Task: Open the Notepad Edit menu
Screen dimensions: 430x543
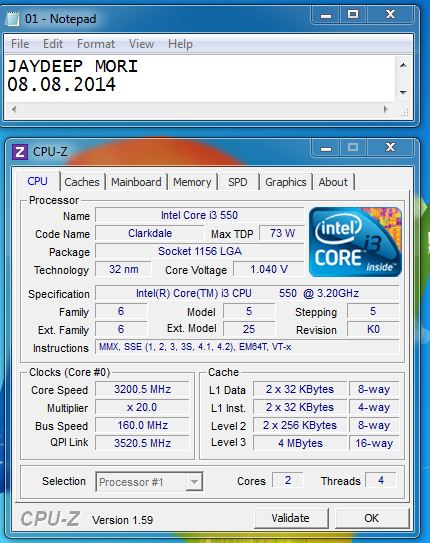Action: [x=53, y=44]
